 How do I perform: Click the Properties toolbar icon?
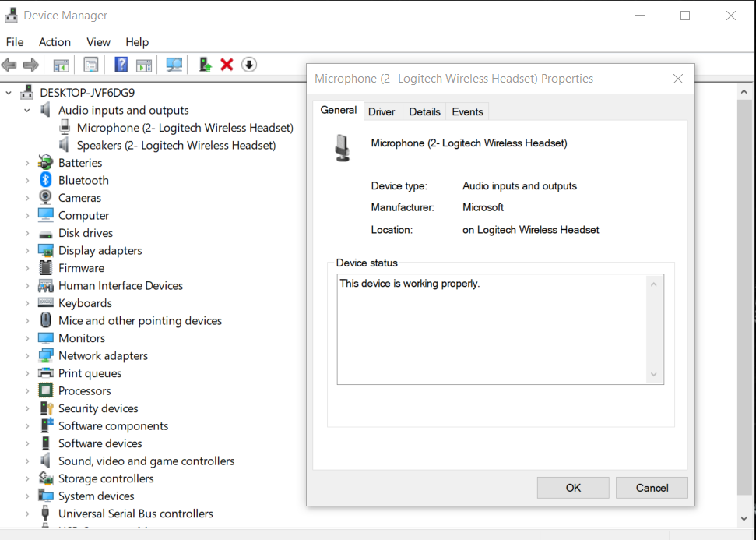tap(90, 65)
